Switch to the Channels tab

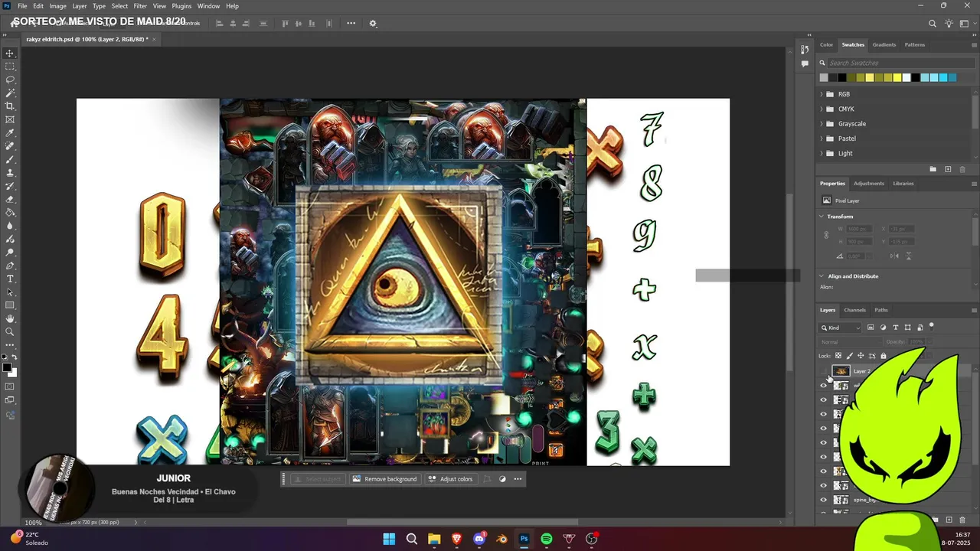coord(854,310)
